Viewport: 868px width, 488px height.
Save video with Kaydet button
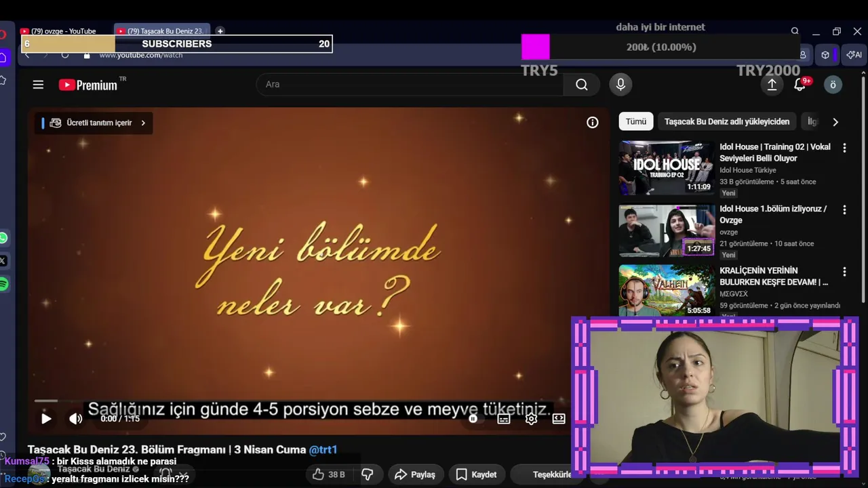pyautogui.click(x=476, y=474)
